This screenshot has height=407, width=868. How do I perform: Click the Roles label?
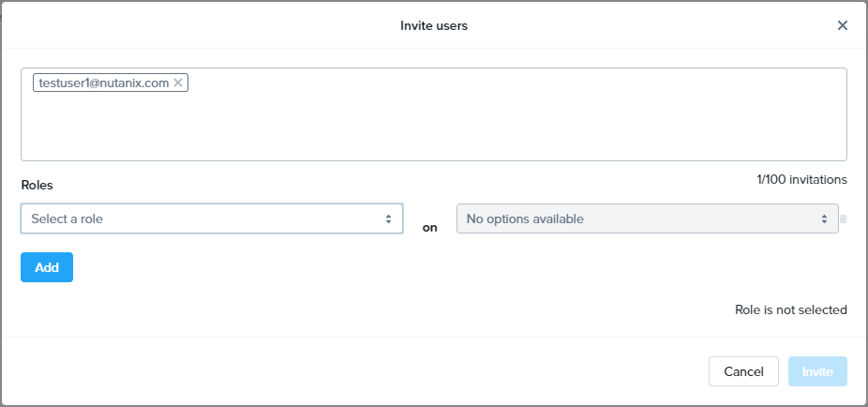(x=37, y=186)
